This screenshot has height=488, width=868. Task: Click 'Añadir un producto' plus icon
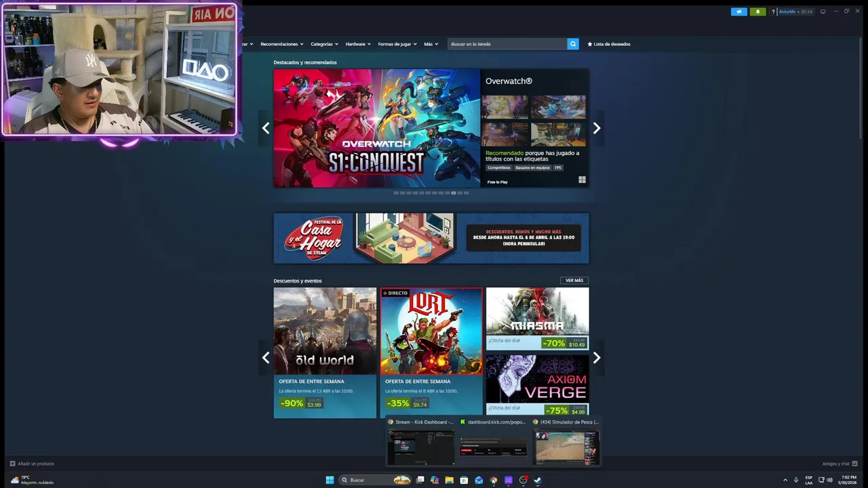point(12,464)
